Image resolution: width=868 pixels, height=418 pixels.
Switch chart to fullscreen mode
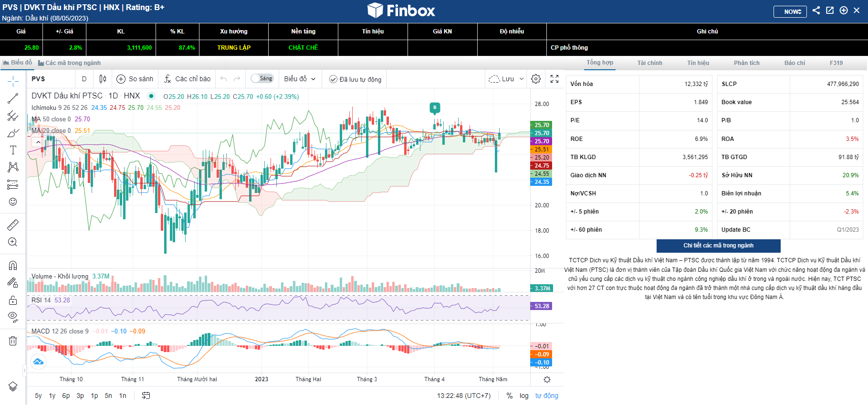coord(554,79)
